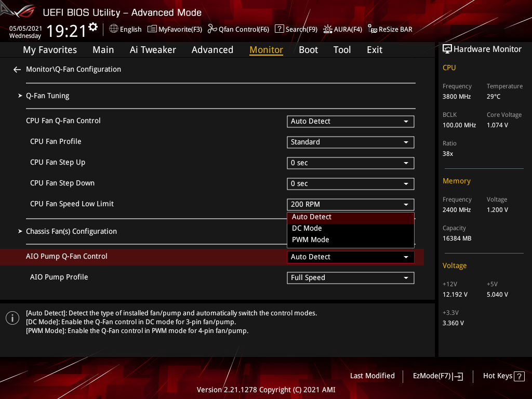Select Auto Detect in open list
The image size is (532, 399).
click(x=351, y=217)
